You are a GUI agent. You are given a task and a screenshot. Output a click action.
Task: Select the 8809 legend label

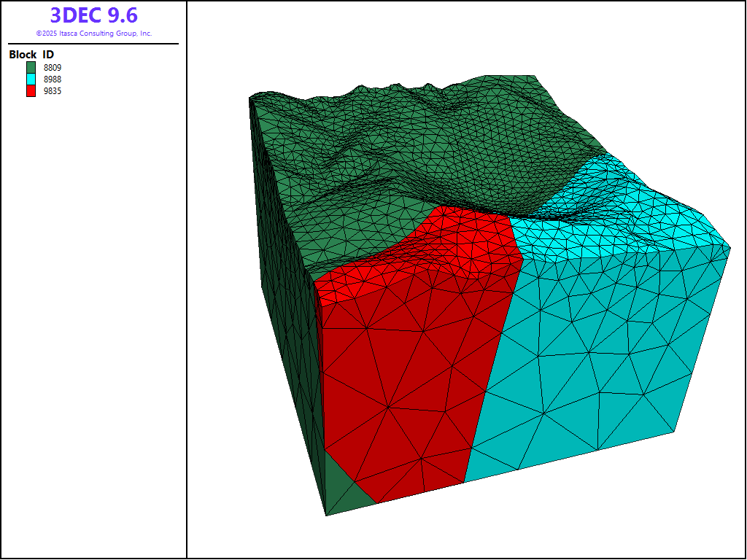click(x=53, y=67)
